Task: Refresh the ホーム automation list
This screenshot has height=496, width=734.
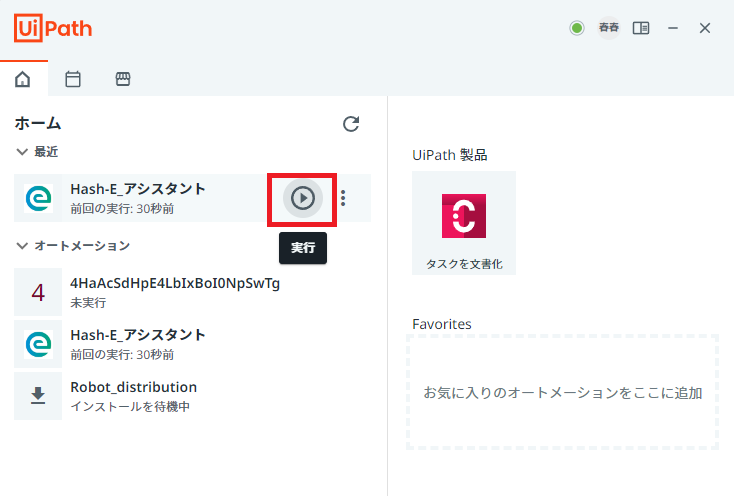Action: pos(351,124)
